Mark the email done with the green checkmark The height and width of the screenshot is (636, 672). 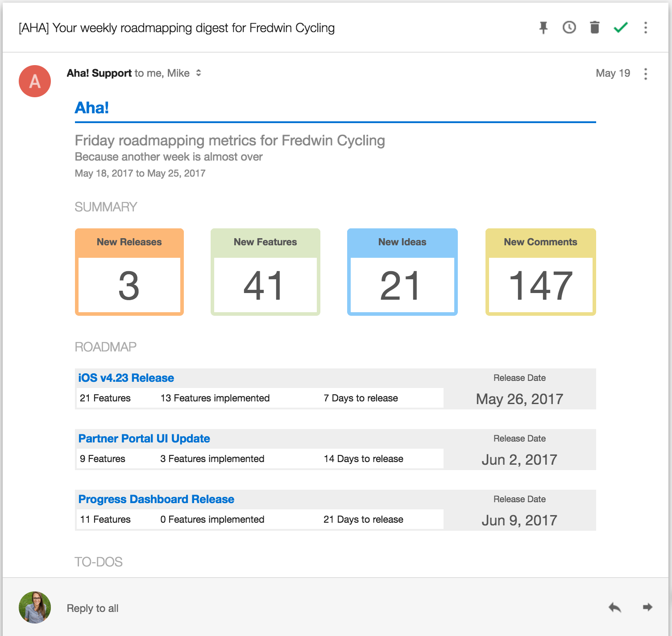(x=621, y=28)
